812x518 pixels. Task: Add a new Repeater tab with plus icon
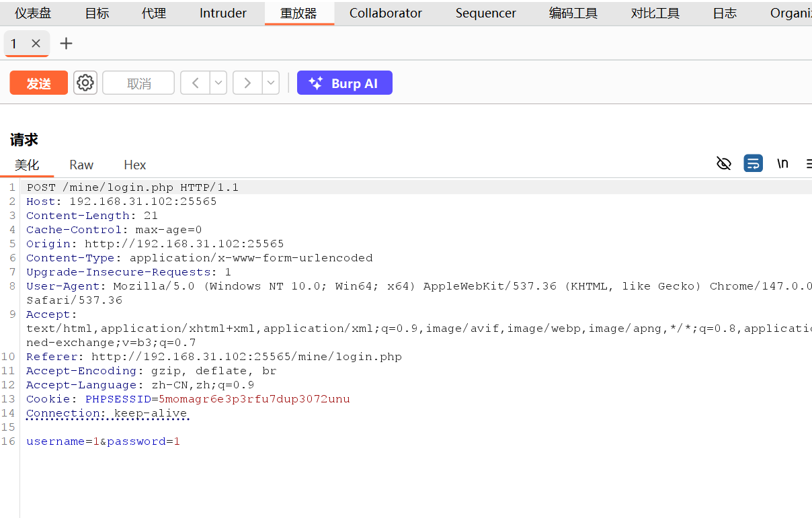point(66,44)
